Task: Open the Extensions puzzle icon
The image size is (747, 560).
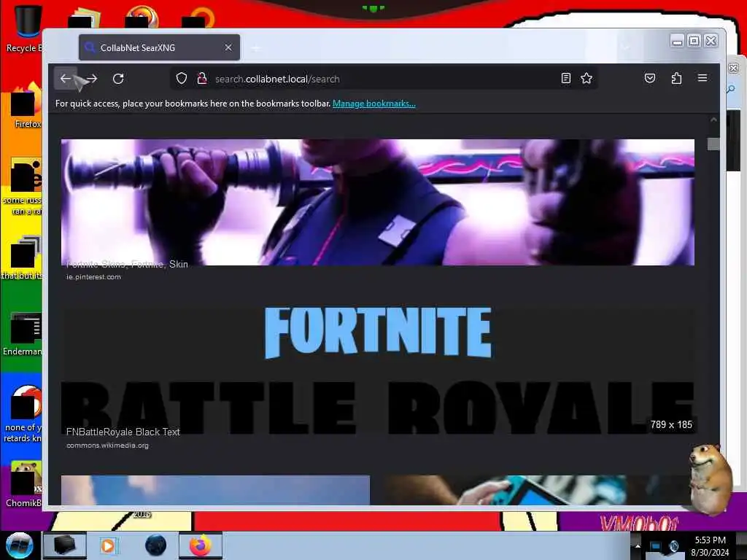Action: click(676, 79)
